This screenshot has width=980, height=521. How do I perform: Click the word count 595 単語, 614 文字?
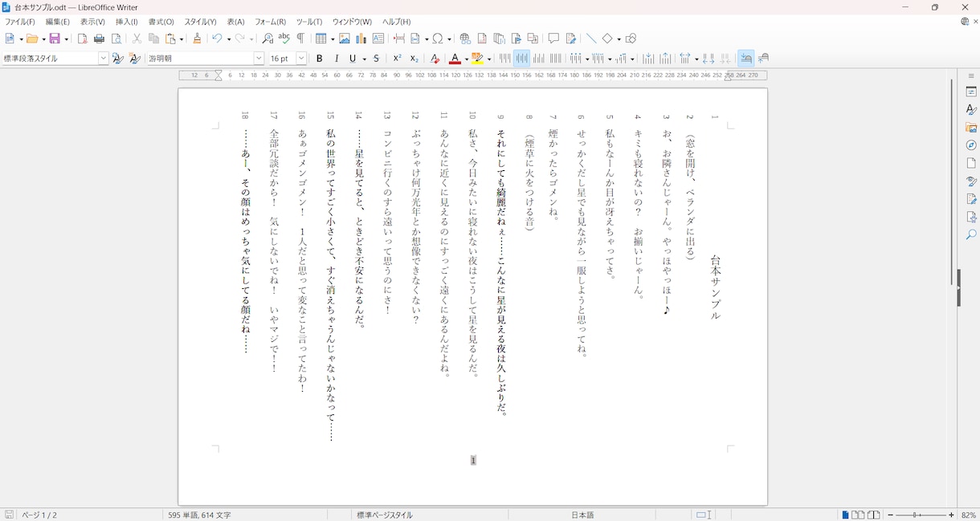(x=200, y=515)
